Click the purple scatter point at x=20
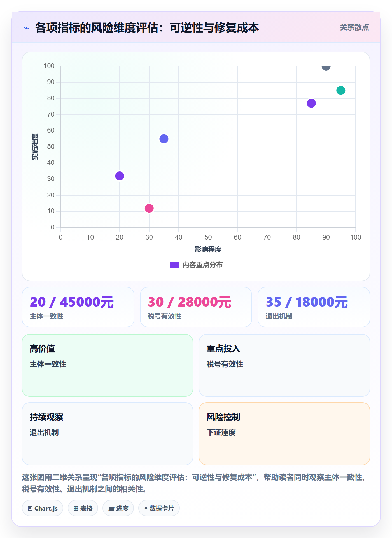392x538 pixels. tap(120, 176)
